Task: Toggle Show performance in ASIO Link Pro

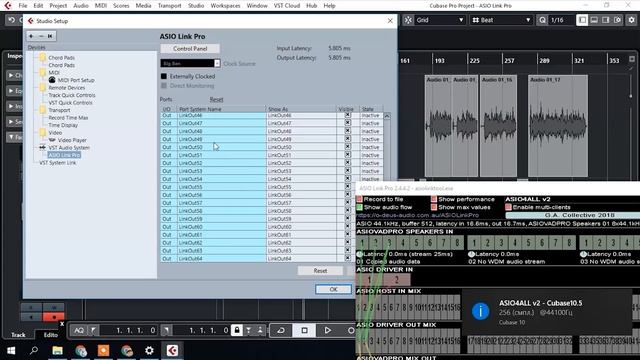Action: (434, 199)
